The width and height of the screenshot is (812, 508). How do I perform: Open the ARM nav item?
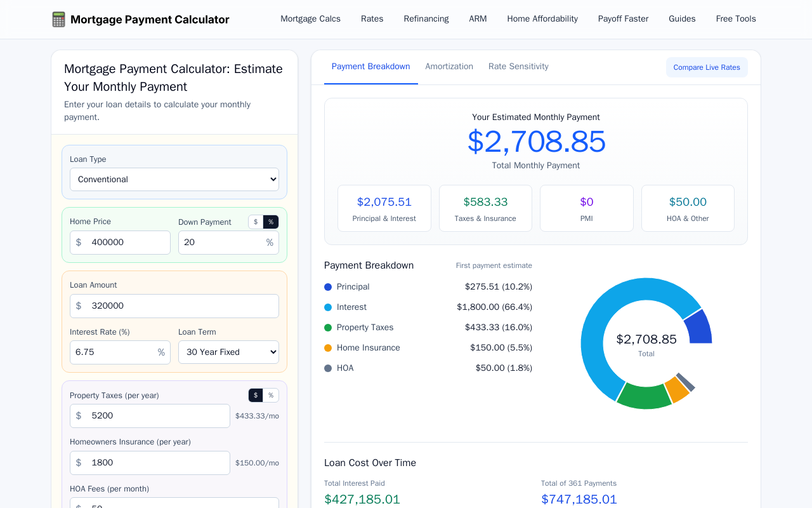(478, 19)
